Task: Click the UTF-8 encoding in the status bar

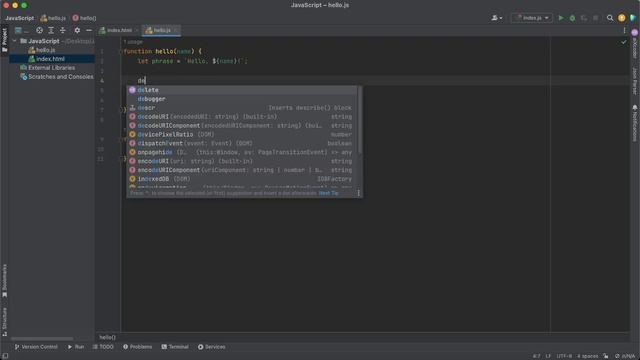Action: point(564,356)
